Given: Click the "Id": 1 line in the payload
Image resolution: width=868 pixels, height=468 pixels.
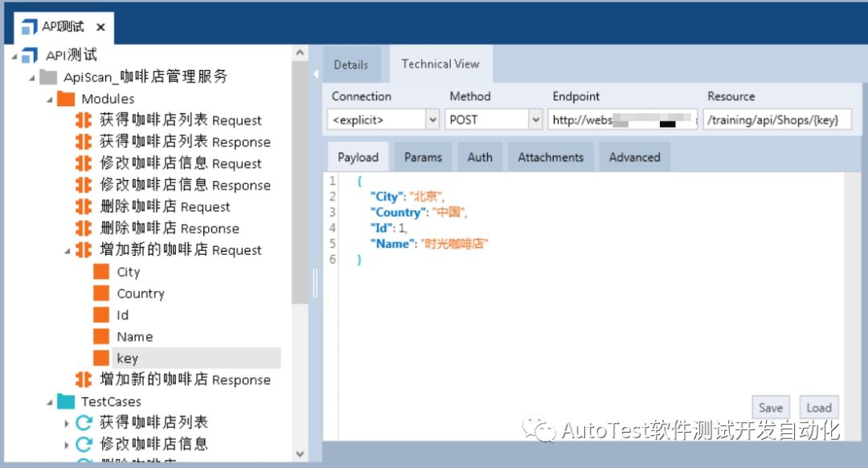Looking at the screenshot, I should pos(389,228).
